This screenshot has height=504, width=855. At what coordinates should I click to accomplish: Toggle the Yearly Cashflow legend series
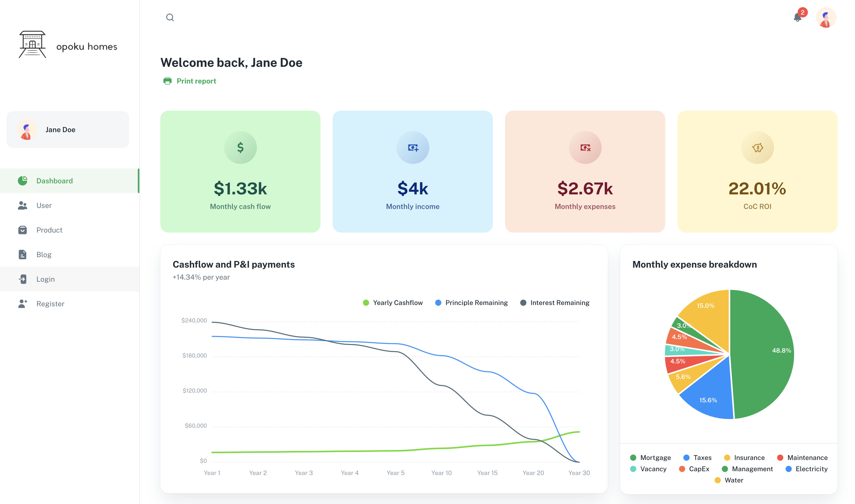[x=393, y=303]
